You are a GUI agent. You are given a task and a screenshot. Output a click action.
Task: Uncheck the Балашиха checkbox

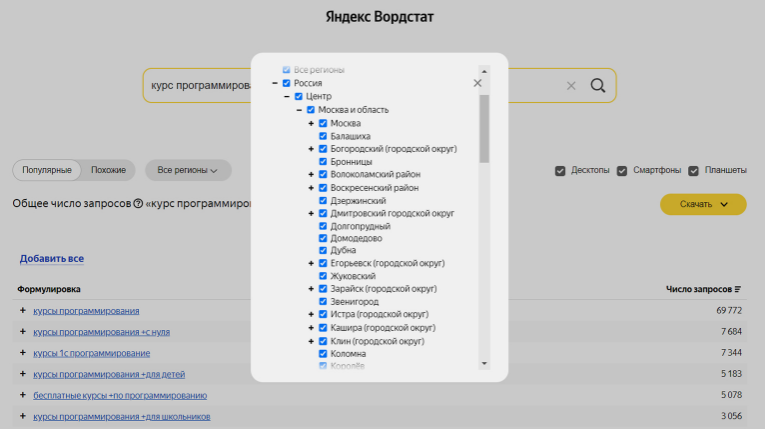pyautogui.click(x=323, y=136)
